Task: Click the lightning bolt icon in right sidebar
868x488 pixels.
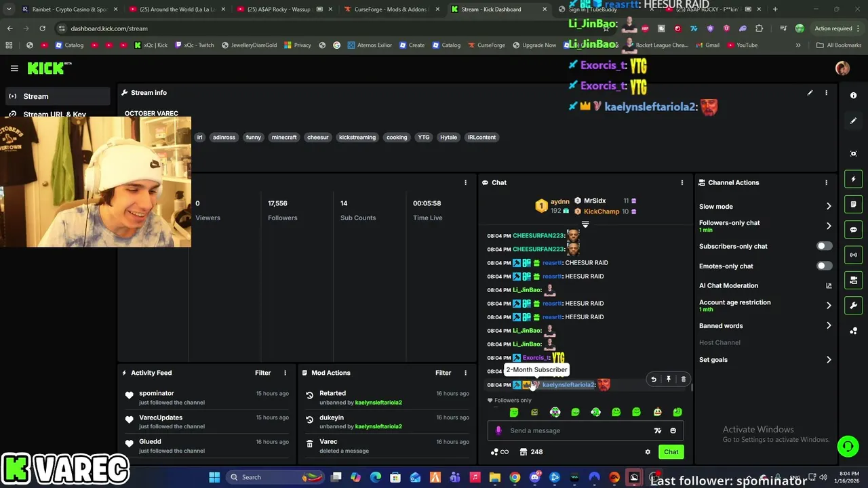Action: click(853, 179)
